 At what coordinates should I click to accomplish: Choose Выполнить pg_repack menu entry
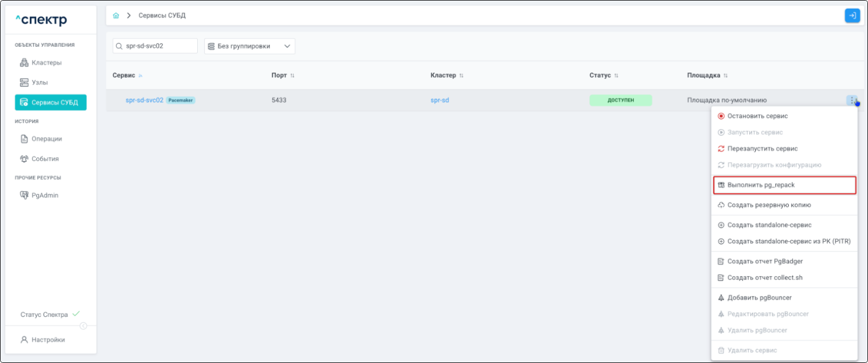(x=761, y=185)
